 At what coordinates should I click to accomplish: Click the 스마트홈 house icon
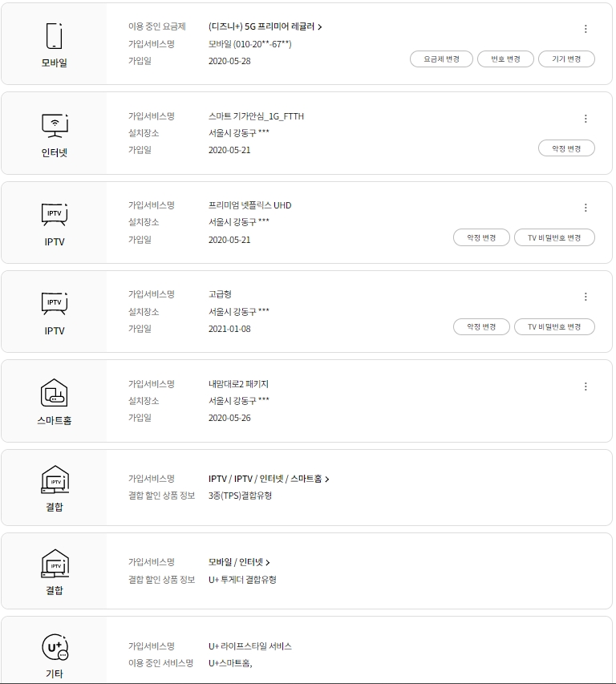54,393
